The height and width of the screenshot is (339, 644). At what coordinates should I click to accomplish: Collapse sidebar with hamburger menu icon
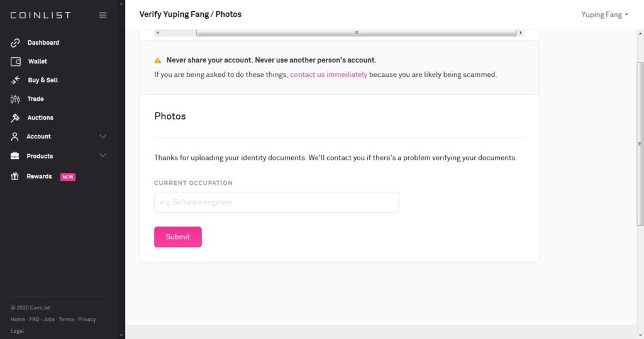[103, 15]
